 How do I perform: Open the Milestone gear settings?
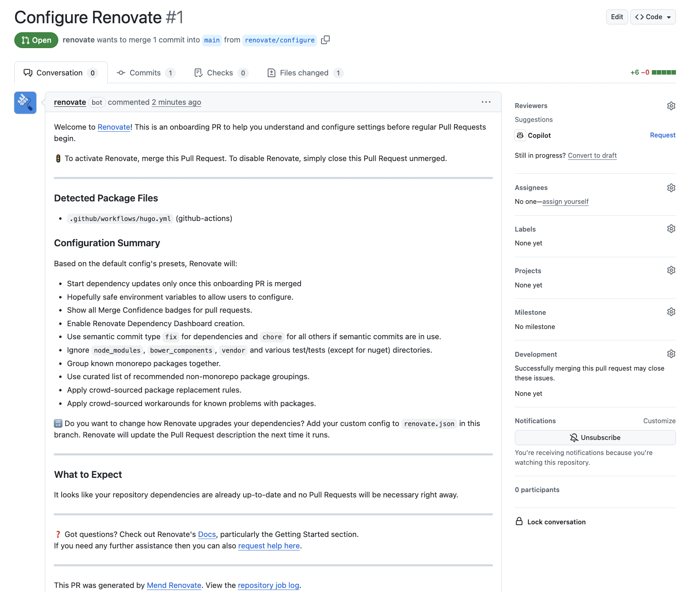point(671,312)
